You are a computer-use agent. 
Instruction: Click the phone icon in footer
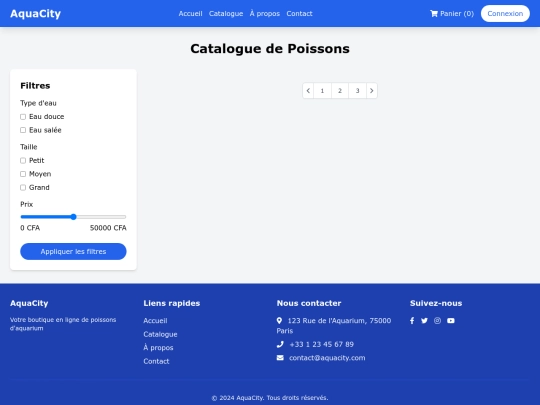point(280,344)
